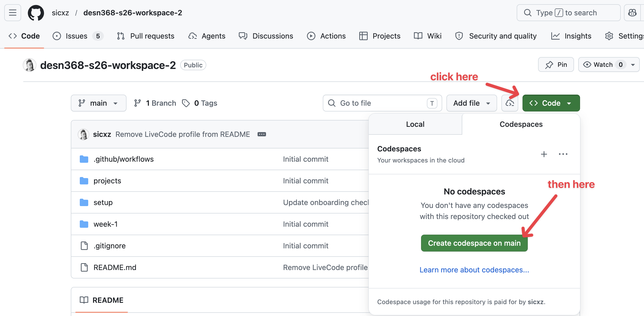Click the sicxz avatar in the commit row
The width and height of the screenshot is (644, 316).
[83, 134]
